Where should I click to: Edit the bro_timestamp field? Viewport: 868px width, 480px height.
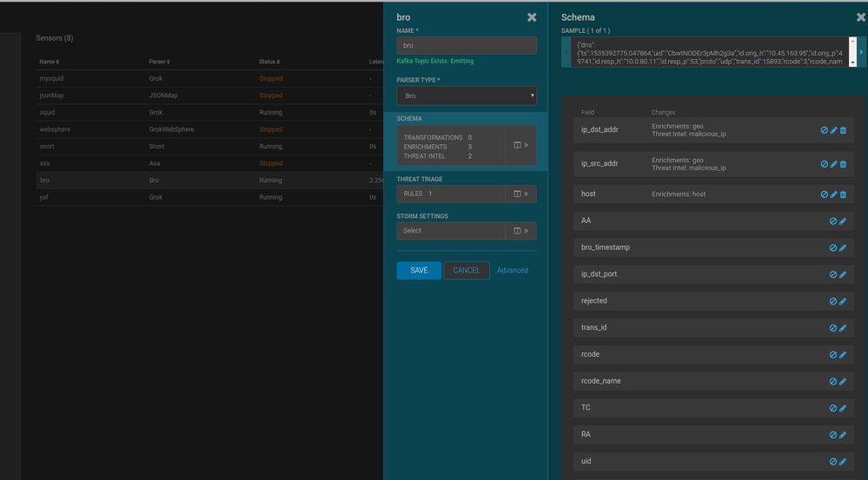(842, 248)
